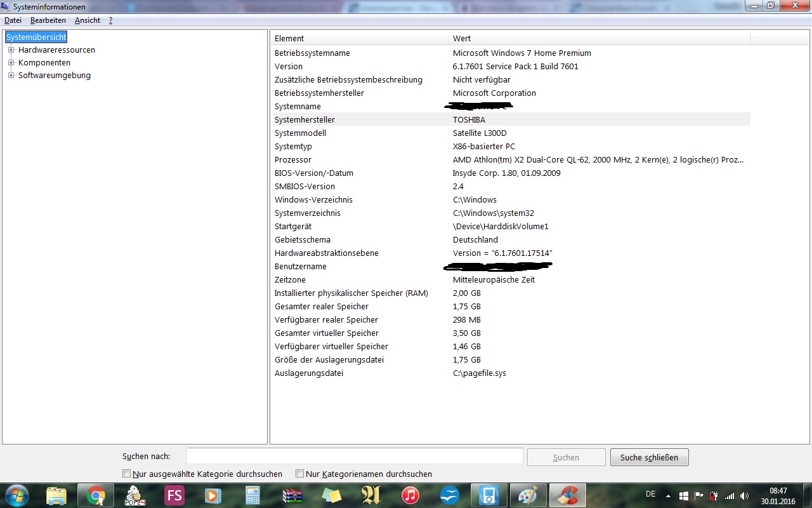This screenshot has height=508, width=812.
Task: Expand the Softwareumgebung tree node
Action: (x=11, y=75)
